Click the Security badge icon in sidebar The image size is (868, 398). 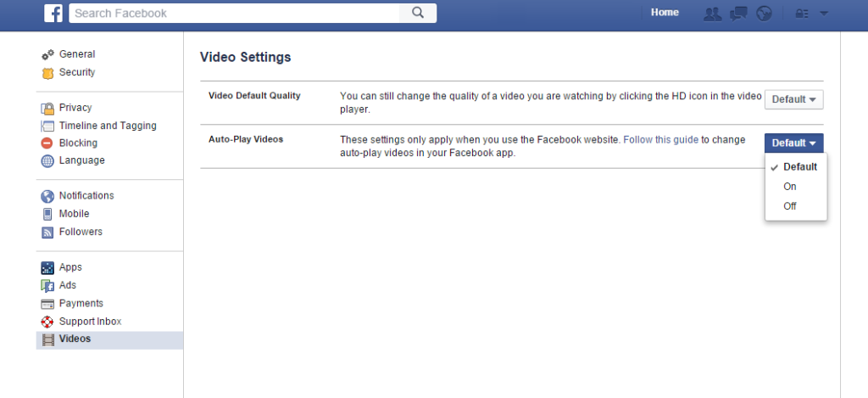point(47,73)
